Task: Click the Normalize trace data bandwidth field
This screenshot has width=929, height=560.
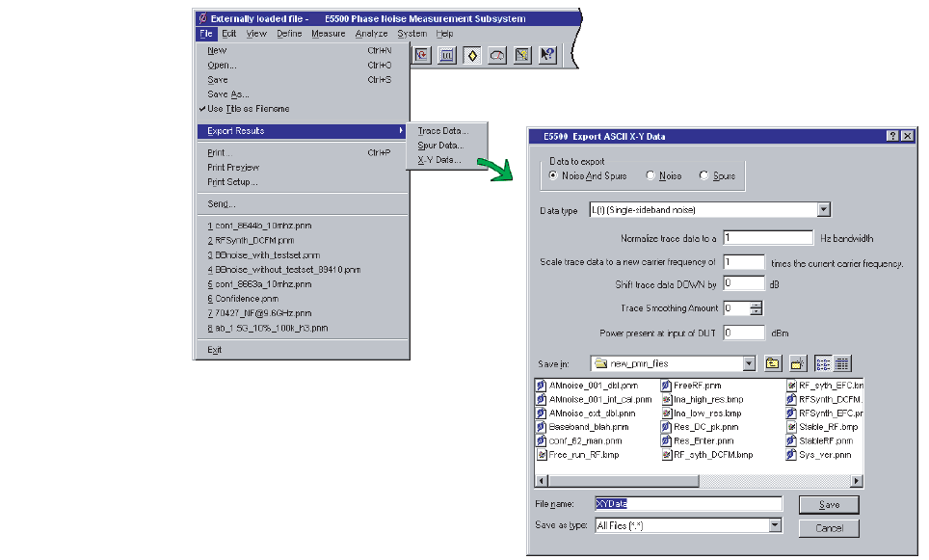Action: pos(768,238)
